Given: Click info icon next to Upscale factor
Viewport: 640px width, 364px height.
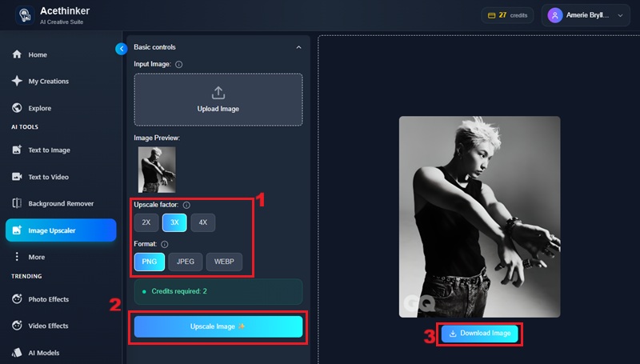Looking at the screenshot, I should tap(186, 206).
